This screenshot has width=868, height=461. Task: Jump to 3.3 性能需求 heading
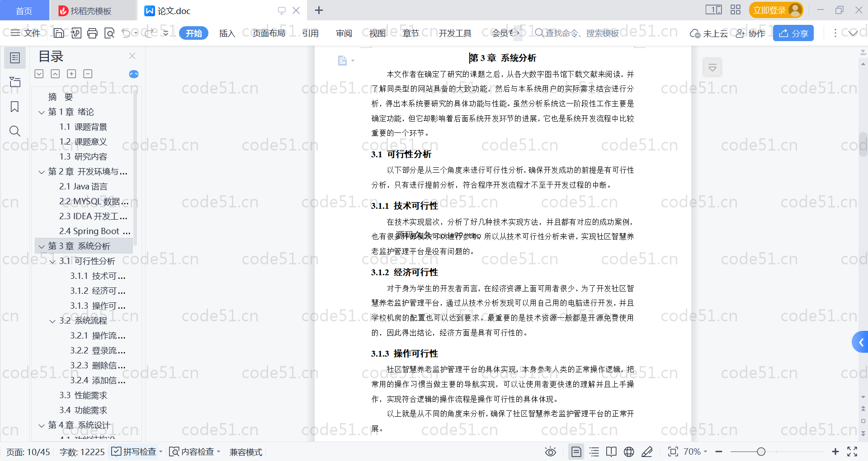pyautogui.click(x=83, y=395)
